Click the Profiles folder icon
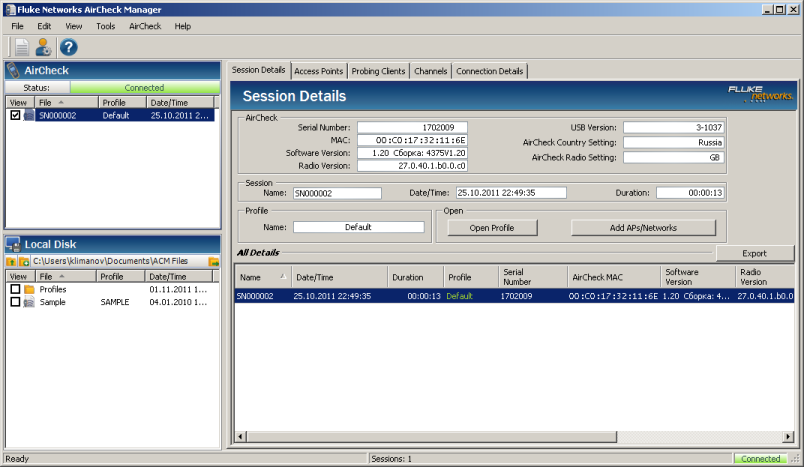The width and height of the screenshot is (804, 467). [30, 289]
